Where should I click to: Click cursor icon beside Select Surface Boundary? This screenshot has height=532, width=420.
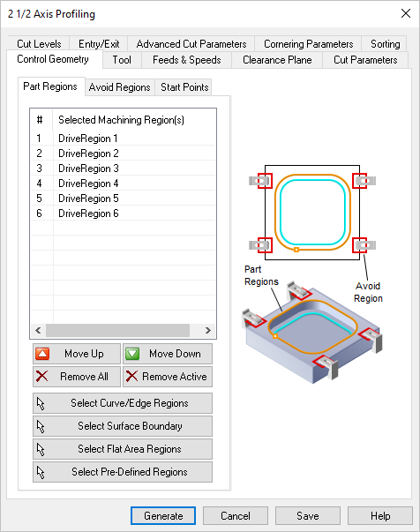41,426
